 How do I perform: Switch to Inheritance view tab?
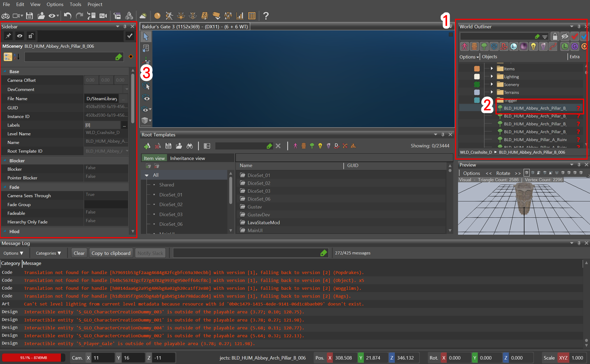coord(187,158)
